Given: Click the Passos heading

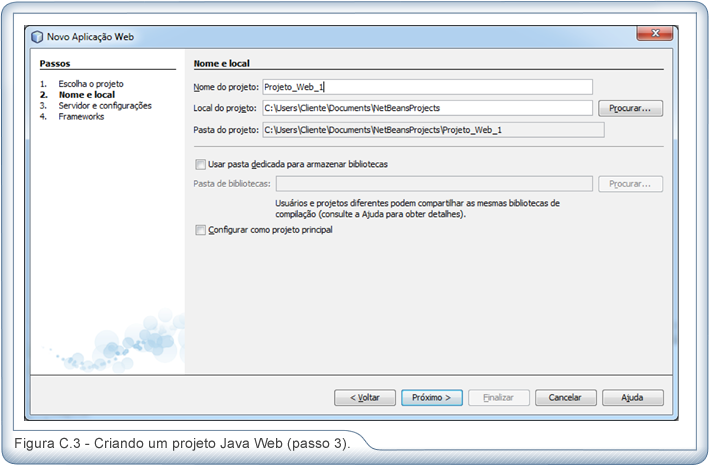Looking at the screenshot, I should (55, 63).
